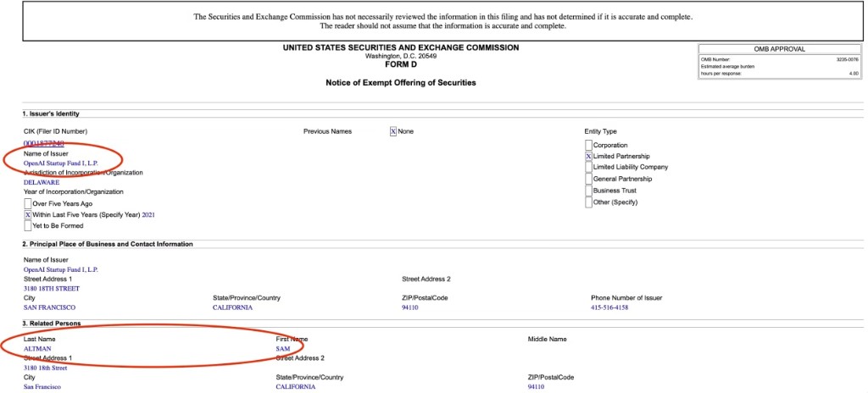
Task: Click the issuer's state CALIFORNIA value
Action: 232,307
